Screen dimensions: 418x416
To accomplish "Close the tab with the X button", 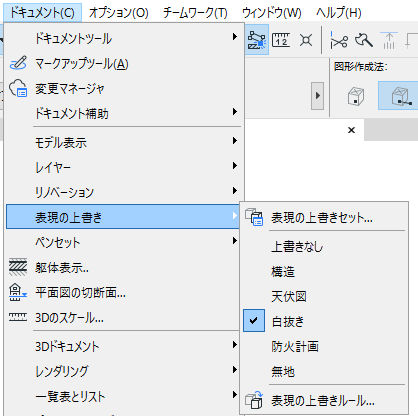I will pyautogui.click(x=351, y=130).
